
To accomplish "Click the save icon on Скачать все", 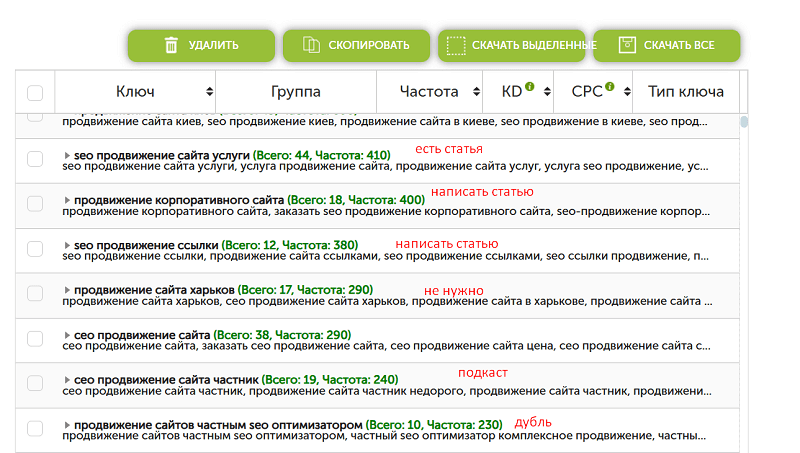I will click(x=627, y=45).
